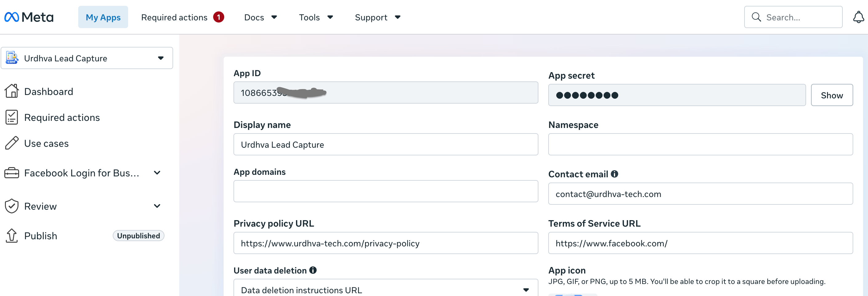Click the Contact email field
The width and height of the screenshot is (868, 296).
coord(700,194)
